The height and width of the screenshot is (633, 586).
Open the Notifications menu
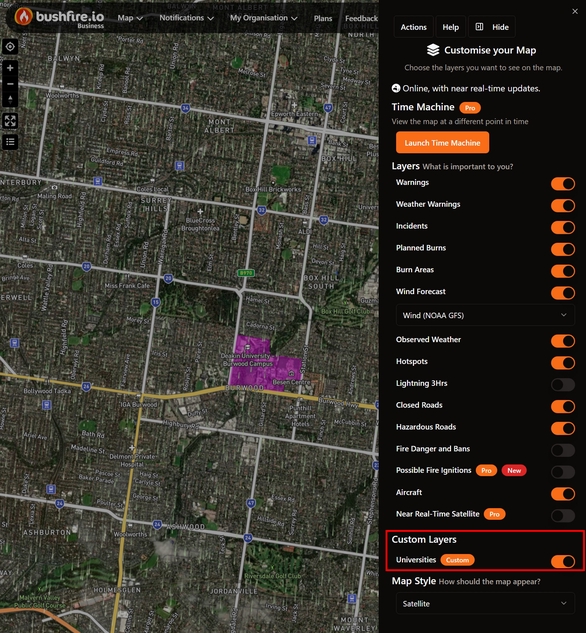pos(186,18)
